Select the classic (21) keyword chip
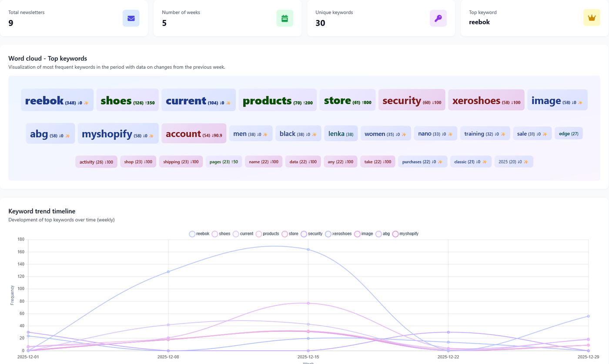 (471, 162)
